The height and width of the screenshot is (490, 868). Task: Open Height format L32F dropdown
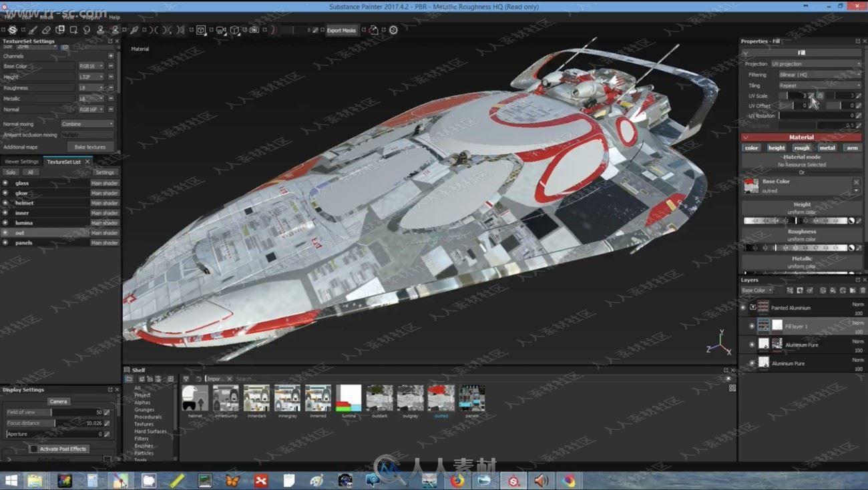(91, 77)
